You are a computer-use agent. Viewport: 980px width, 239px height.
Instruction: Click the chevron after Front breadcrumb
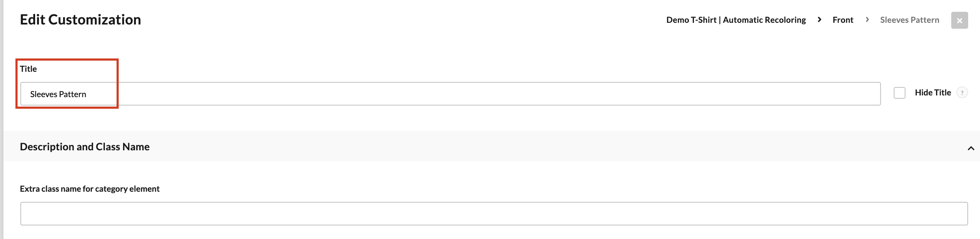click(x=867, y=19)
